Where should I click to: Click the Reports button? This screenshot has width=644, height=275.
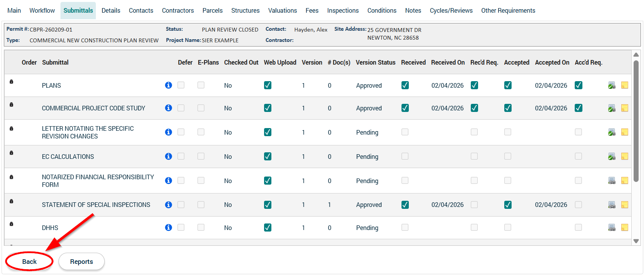point(81,262)
